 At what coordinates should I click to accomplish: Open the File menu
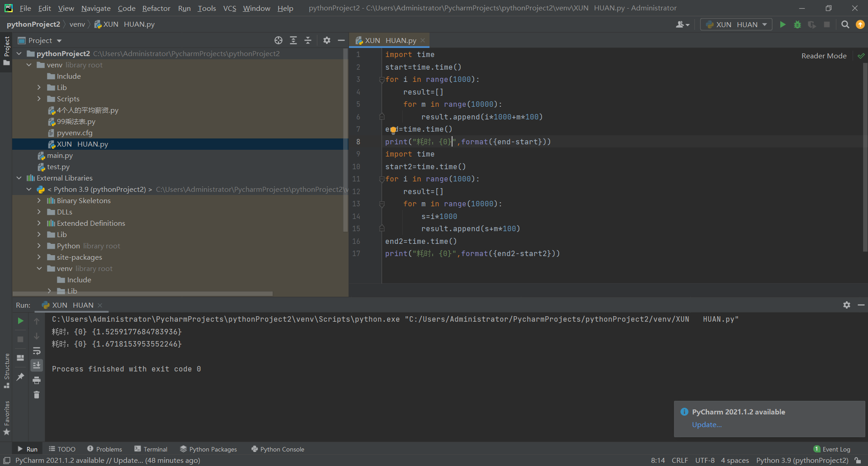click(25, 8)
